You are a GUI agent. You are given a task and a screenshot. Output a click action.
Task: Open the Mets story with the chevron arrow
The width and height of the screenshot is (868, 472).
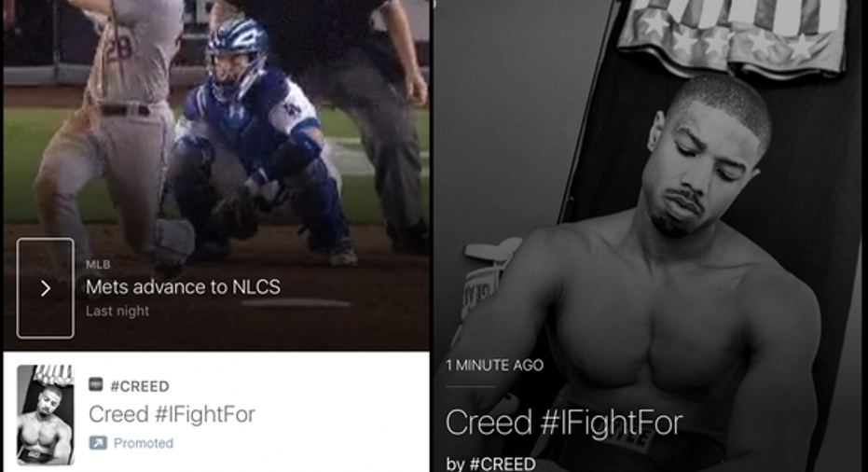click(x=46, y=288)
